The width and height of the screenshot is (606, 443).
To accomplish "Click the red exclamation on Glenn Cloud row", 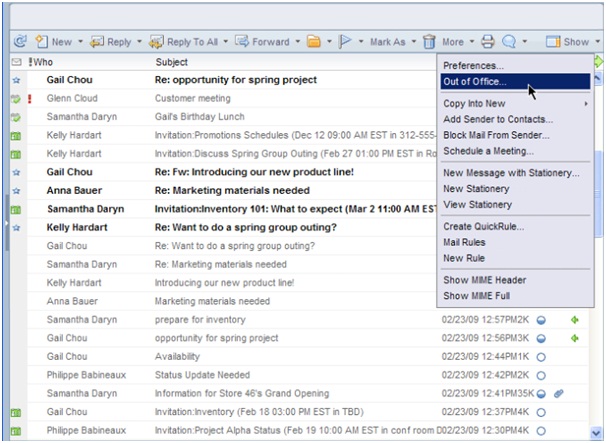I will click(x=30, y=99).
